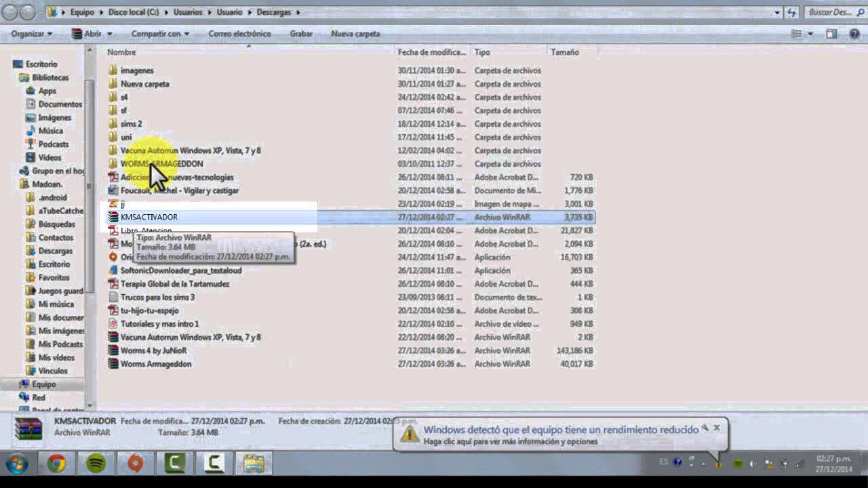Select the Nueva carpeta folder icon
Image resolution: width=868 pixels, height=488 pixels.
pos(113,84)
